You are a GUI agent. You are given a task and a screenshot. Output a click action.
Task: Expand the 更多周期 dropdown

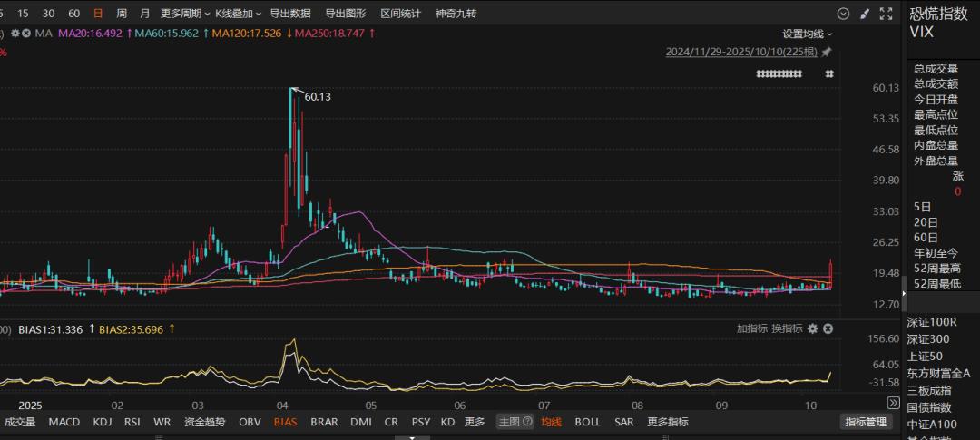(185, 13)
